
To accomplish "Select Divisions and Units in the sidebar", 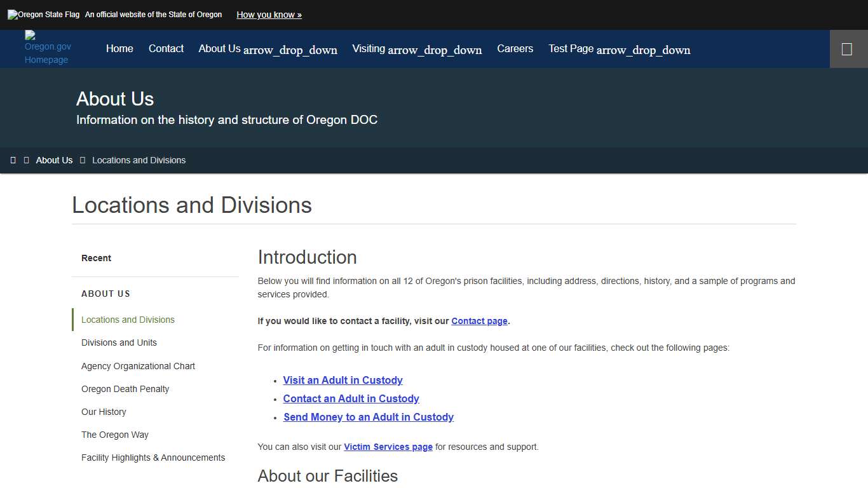I will click(119, 342).
